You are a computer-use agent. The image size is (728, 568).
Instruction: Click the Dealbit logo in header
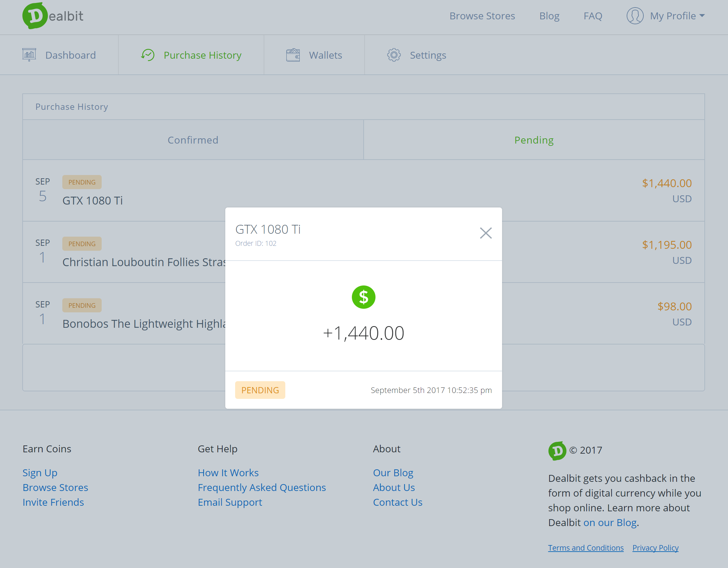click(53, 16)
